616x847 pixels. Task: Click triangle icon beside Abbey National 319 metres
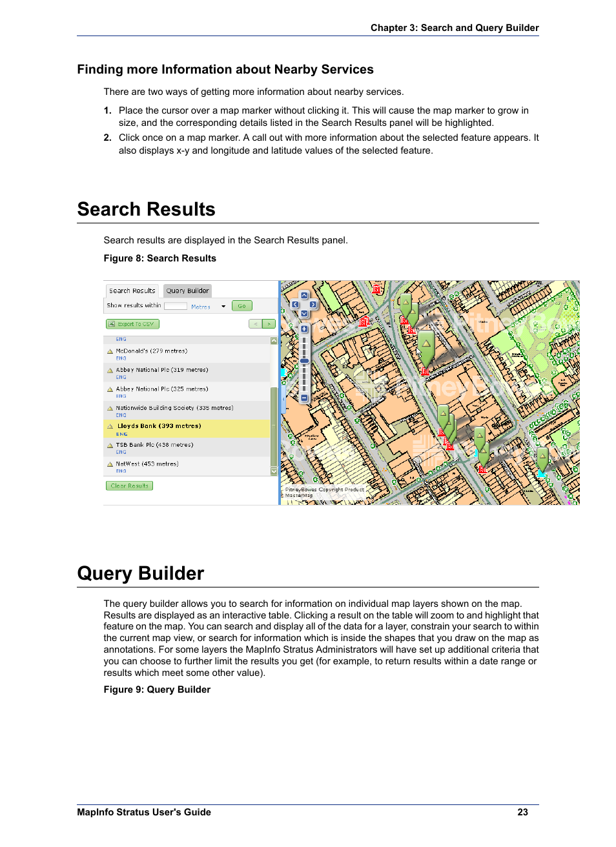tap(110, 371)
